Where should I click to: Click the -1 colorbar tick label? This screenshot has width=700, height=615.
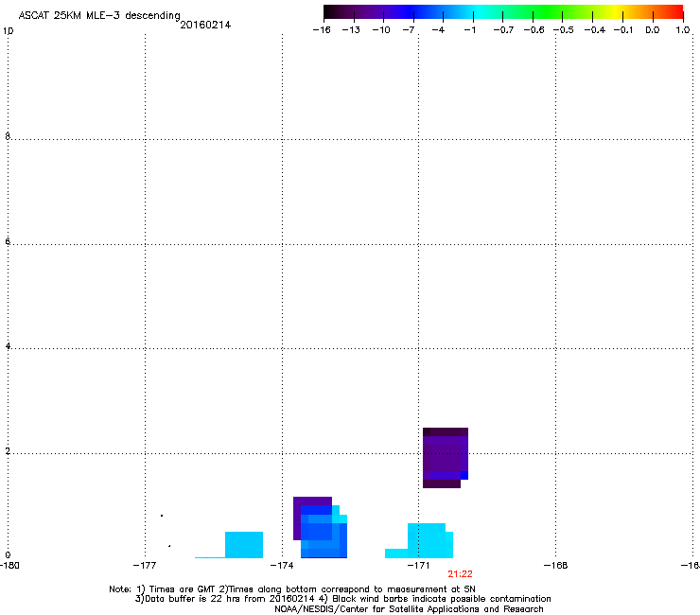(469, 30)
